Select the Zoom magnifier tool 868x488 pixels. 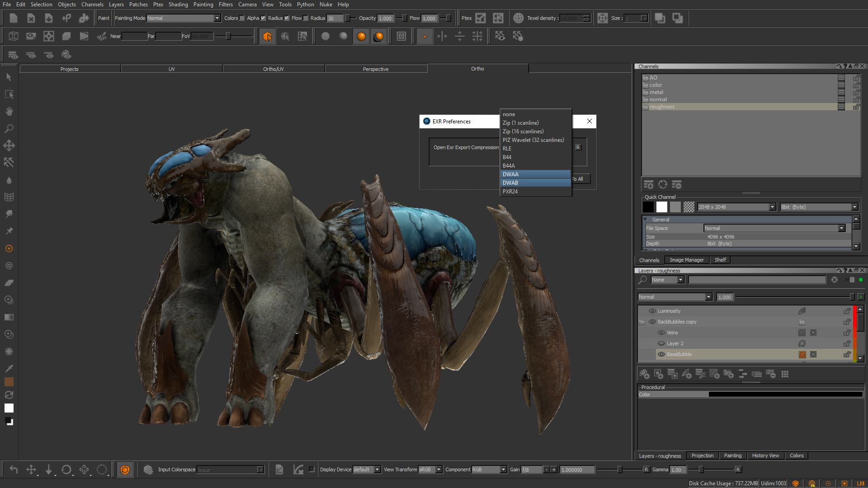[x=9, y=128]
